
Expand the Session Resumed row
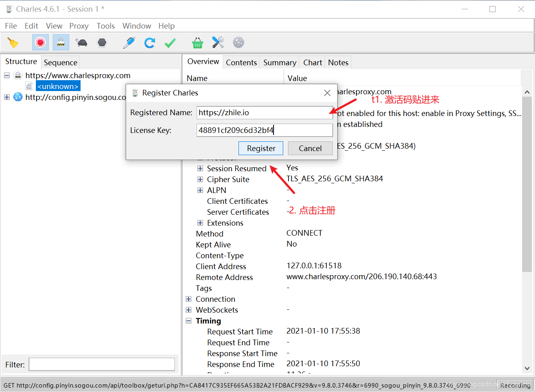(x=200, y=168)
